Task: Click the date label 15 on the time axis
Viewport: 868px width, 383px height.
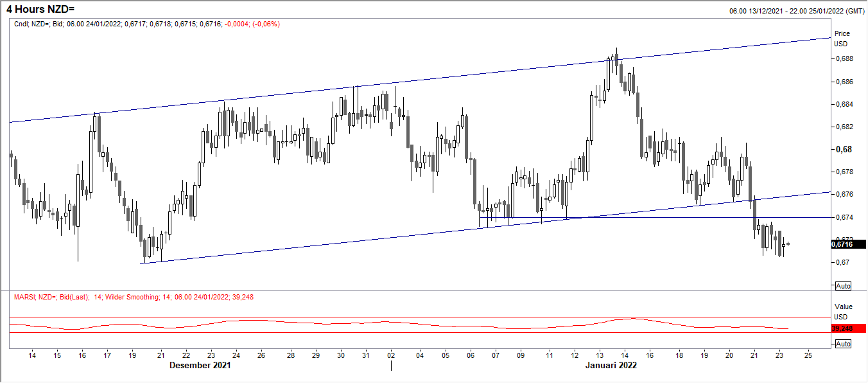Action: [x=57, y=355]
